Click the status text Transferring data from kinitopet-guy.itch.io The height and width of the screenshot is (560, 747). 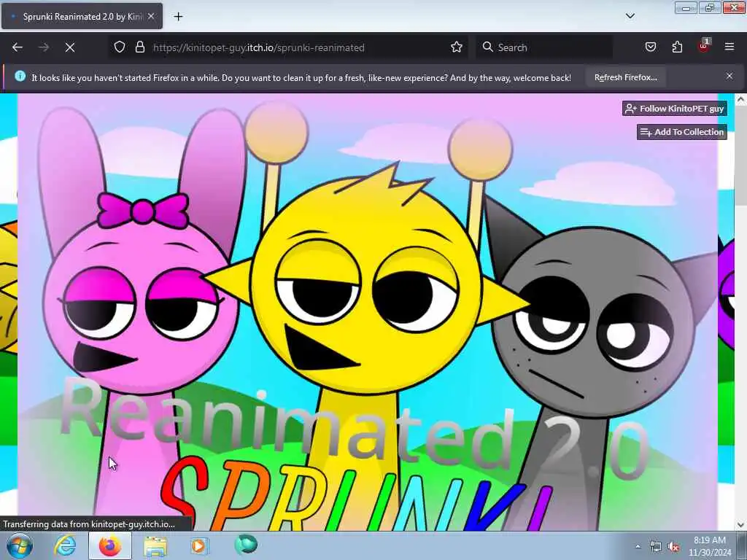pyautogui.click(x=88, y=524)
